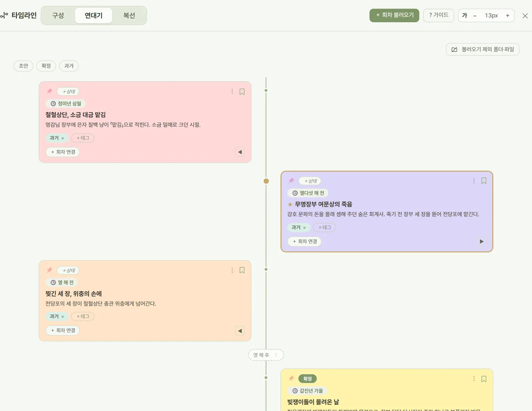Select the timeline node beside 찢긴 세 장, 위충의 손에
Screen dimensions: 532x411
click(x=266, y=269)
